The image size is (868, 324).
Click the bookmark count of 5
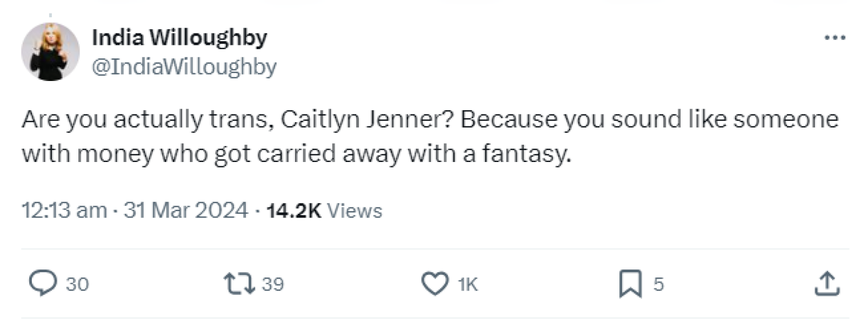(658, 284)
